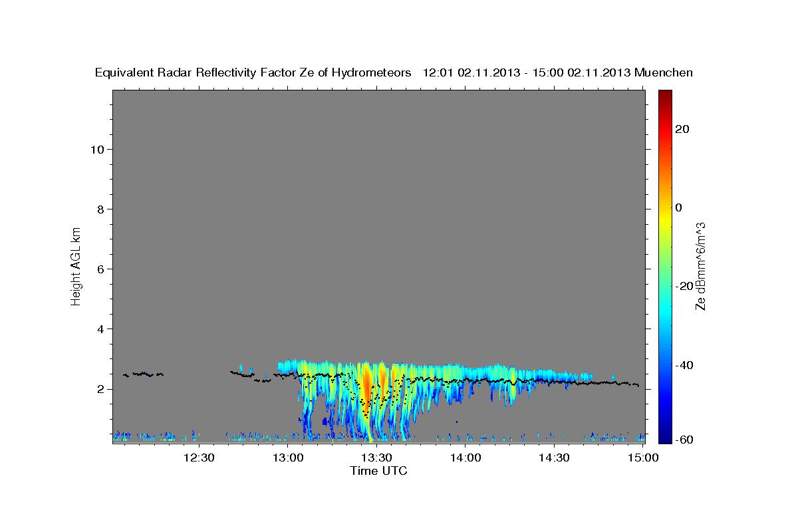This screenshot has height=532, width=798.
Task: Click the '15:00' time tick label
Action: 642,458
